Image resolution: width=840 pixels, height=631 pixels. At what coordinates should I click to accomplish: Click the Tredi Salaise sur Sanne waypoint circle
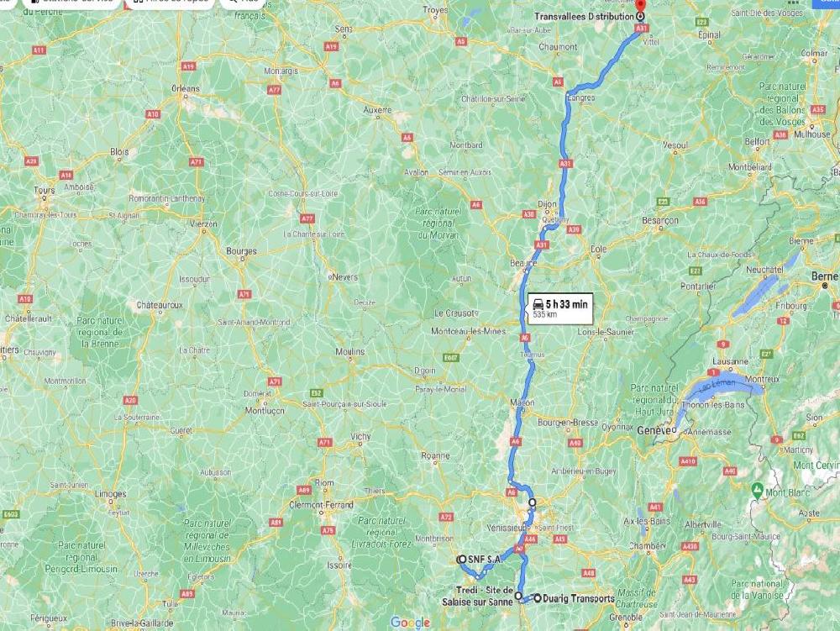(x=518, y=596)
